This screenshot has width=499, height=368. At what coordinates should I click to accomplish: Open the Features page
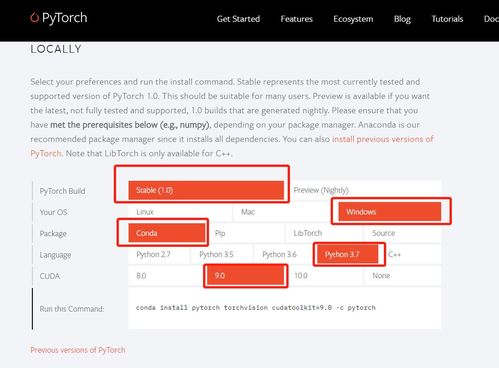coord(297,19)
